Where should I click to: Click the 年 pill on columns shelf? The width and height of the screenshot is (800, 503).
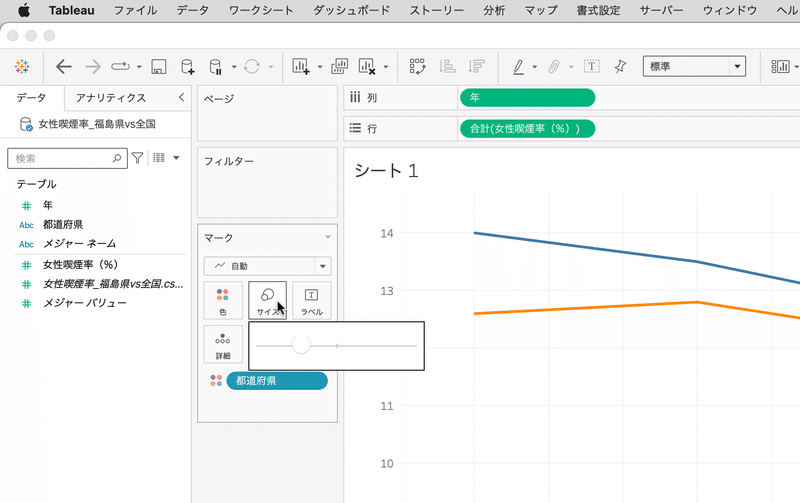click(528, 97)
